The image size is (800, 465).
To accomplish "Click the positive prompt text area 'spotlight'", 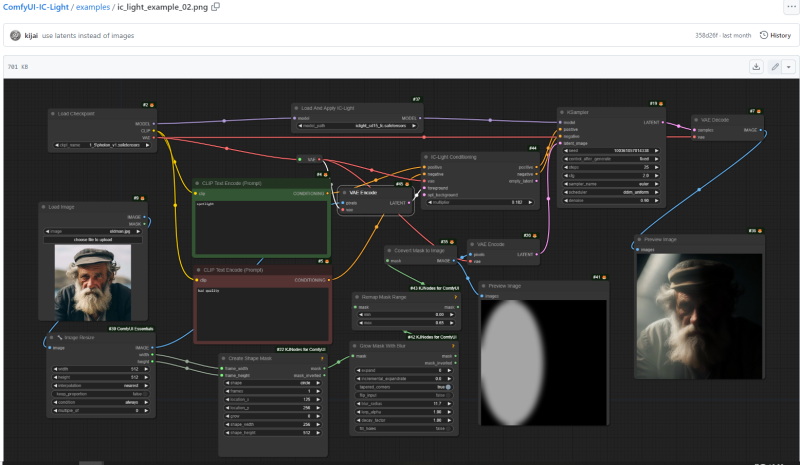I will click(261, 227).
